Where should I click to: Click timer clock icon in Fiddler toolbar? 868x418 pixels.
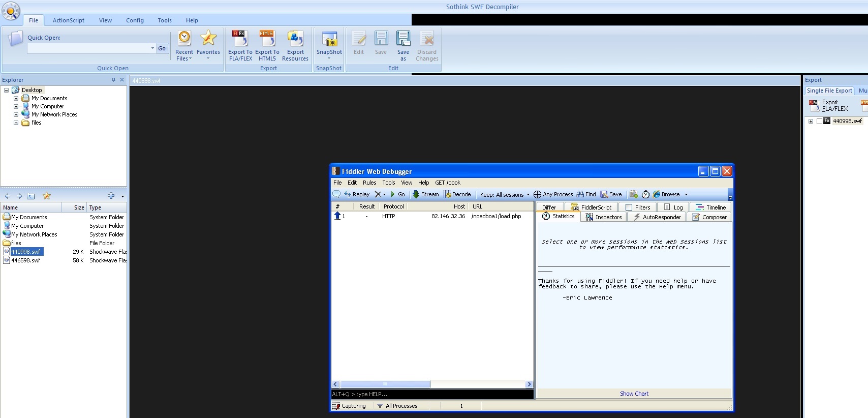645,194
